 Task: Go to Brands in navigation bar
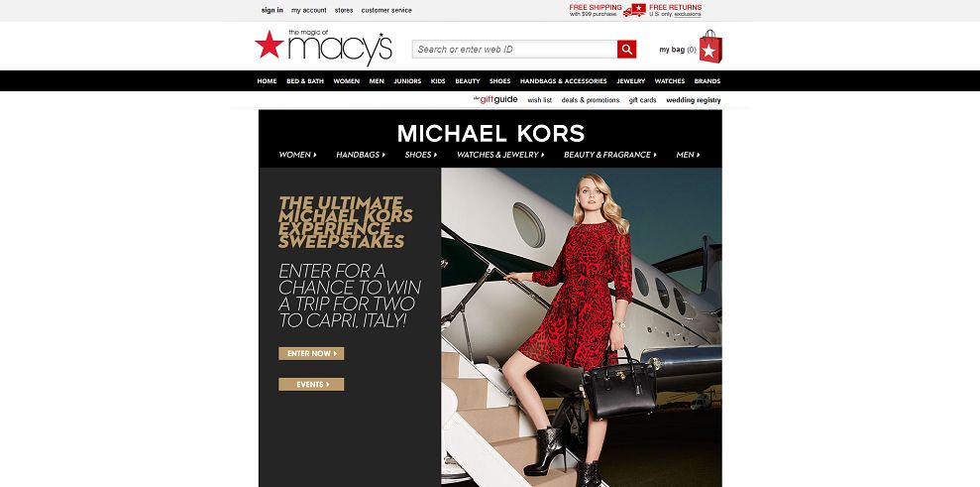(x=707, y=81)
